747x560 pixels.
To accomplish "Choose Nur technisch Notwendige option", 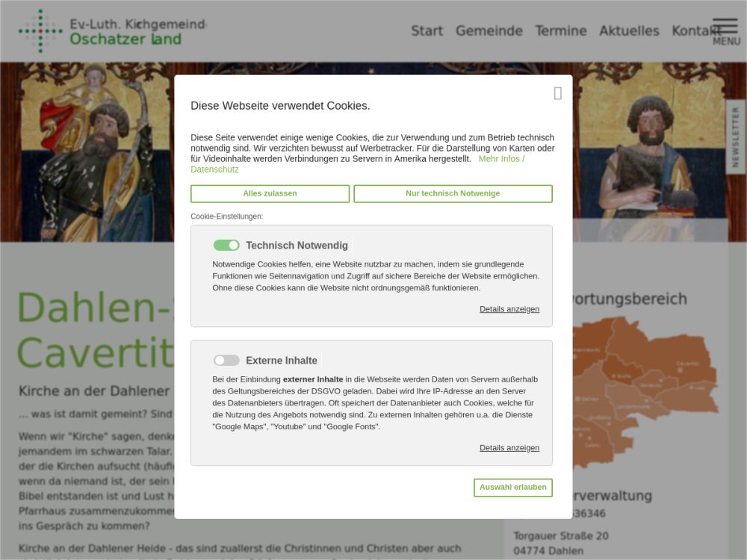I will point(453,193).
